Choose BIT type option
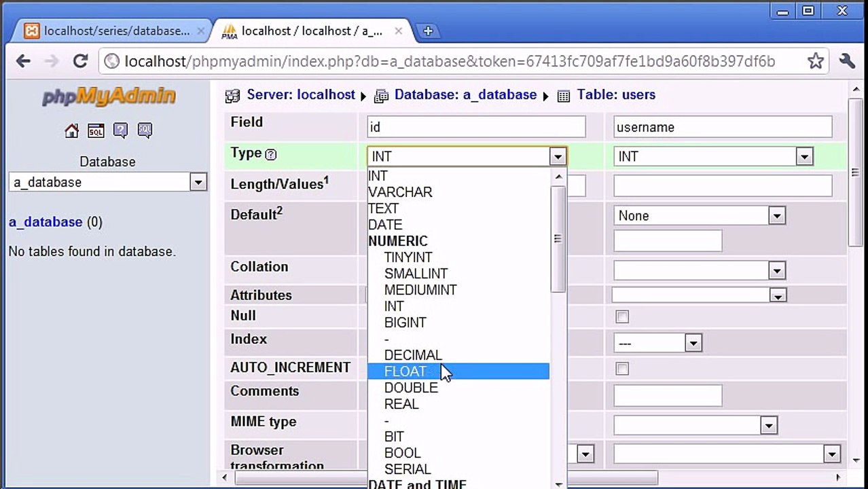The width and height of the screenshot is (868, 489). [x=458, y=437]
